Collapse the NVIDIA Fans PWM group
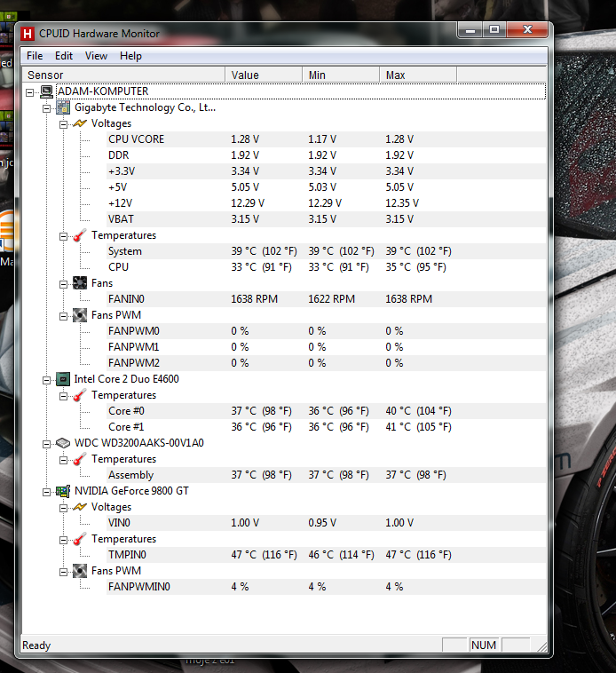This screenshot has width=616, height=673. tap(63, 572)
